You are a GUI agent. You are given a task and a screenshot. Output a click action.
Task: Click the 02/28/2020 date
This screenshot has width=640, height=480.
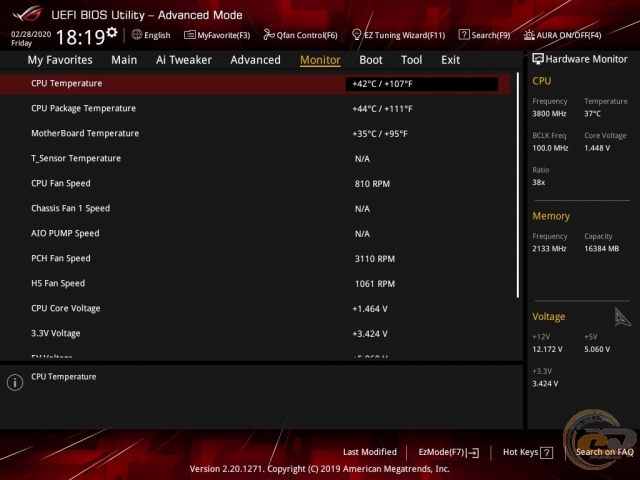[x=31, y=34]
